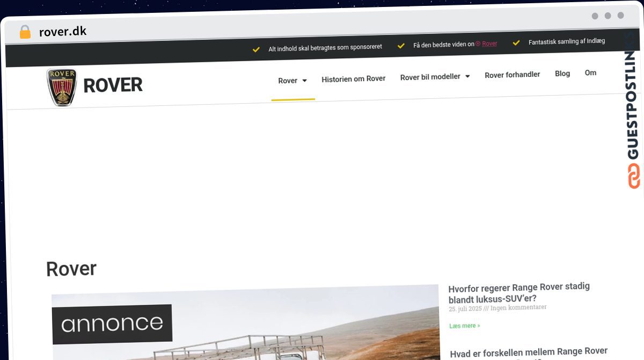The height and width of the screenshot is (360, 644).
Task: Click the Rover badge logo image
Action: click(62, 87)
